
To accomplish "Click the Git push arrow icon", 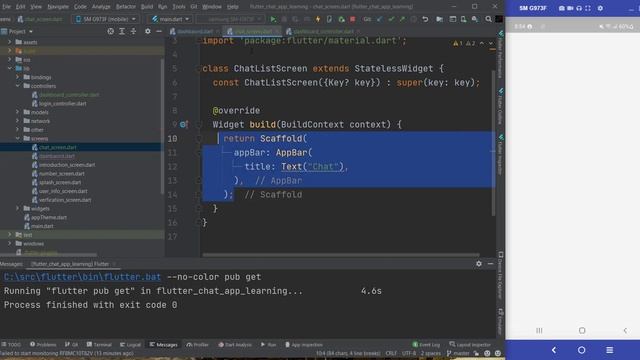I will [x=402, y=19].
